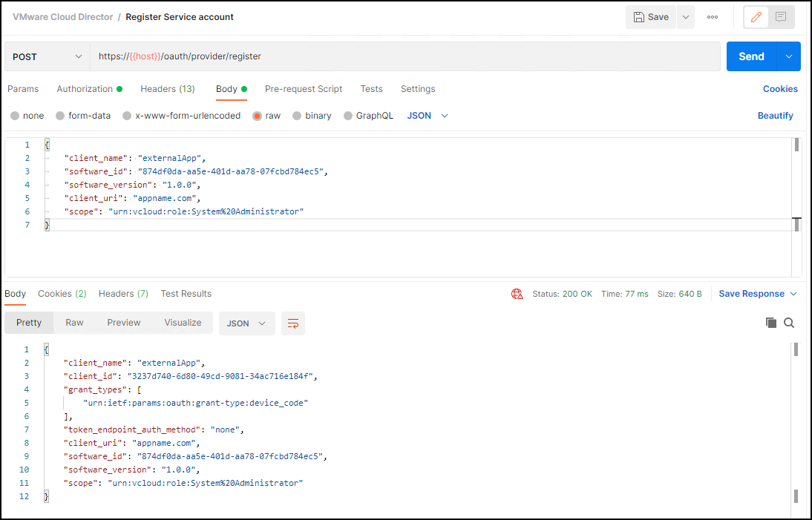Switch to the Pre-request Script tab
The height and width of the screenshot is (520, 812).
[304, 89]
